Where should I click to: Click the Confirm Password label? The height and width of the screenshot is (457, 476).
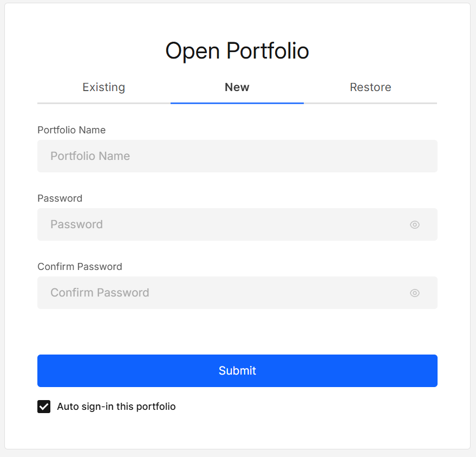click(80, 267)
